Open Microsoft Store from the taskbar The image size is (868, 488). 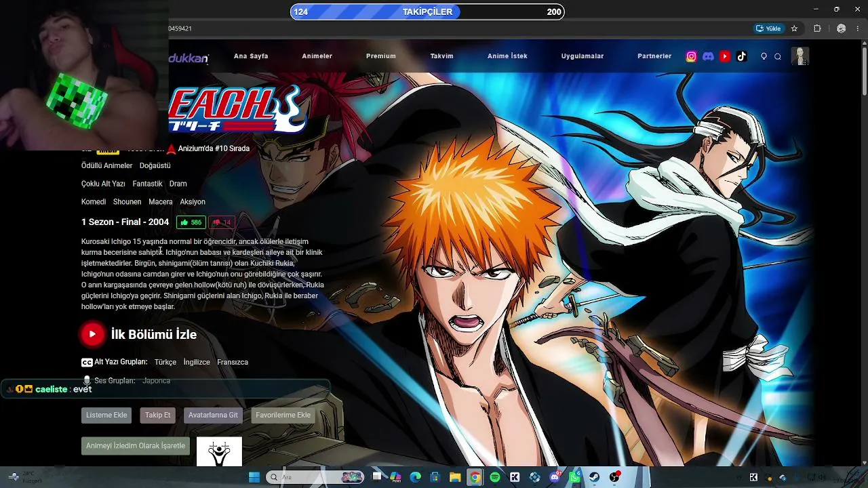tap(435, 477)
